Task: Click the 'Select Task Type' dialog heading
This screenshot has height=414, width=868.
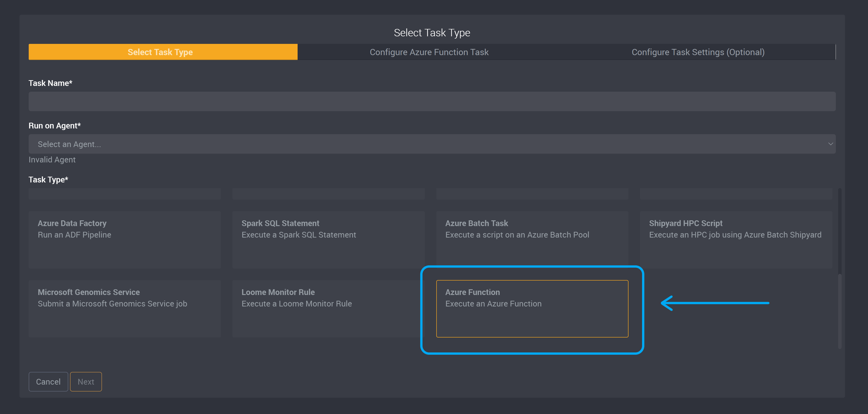Action: (432, 33)
